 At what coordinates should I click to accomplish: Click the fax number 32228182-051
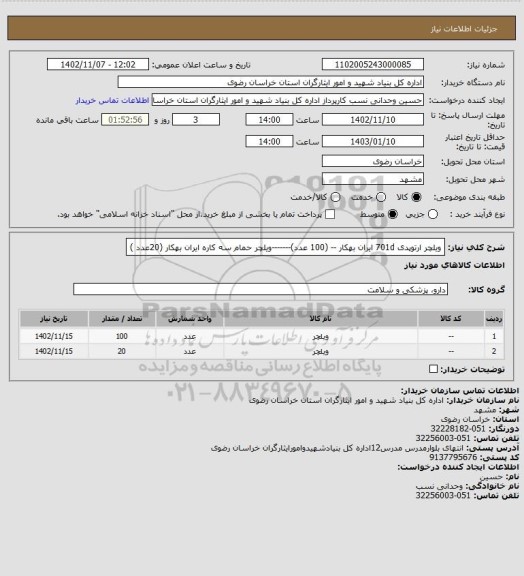(458, 428)
